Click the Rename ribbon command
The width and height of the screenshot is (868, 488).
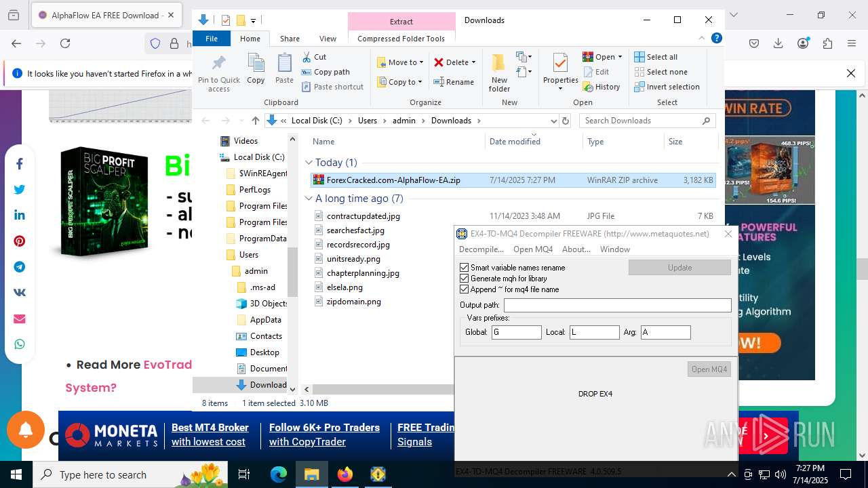[454, 82]
